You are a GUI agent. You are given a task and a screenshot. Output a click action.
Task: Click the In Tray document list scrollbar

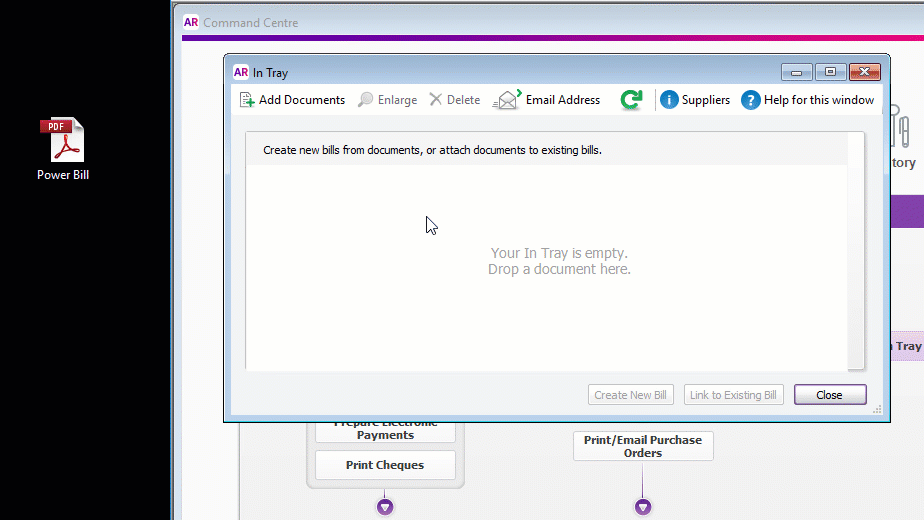856,250
